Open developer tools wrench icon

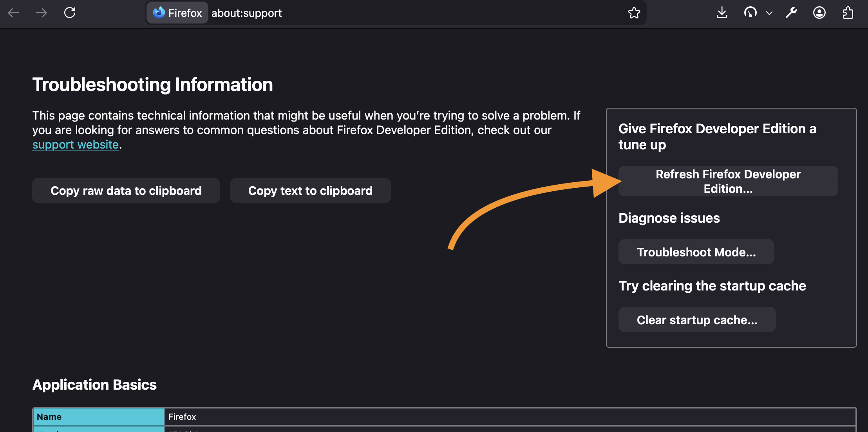point(791,13)
